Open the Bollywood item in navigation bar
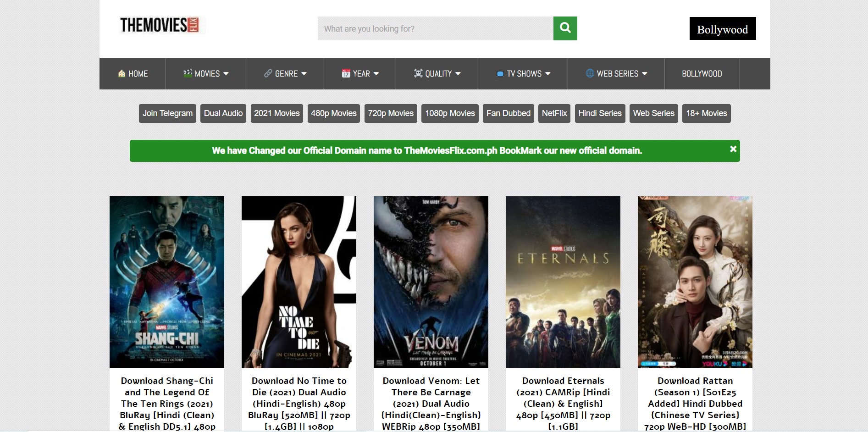This screenshot has height=432, width=868. pos(702,74)
